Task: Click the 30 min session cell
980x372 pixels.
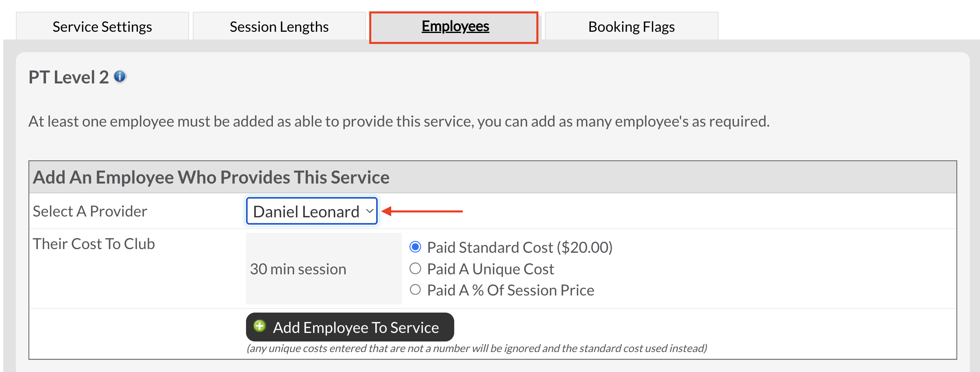Action: (x=324, y=269)
